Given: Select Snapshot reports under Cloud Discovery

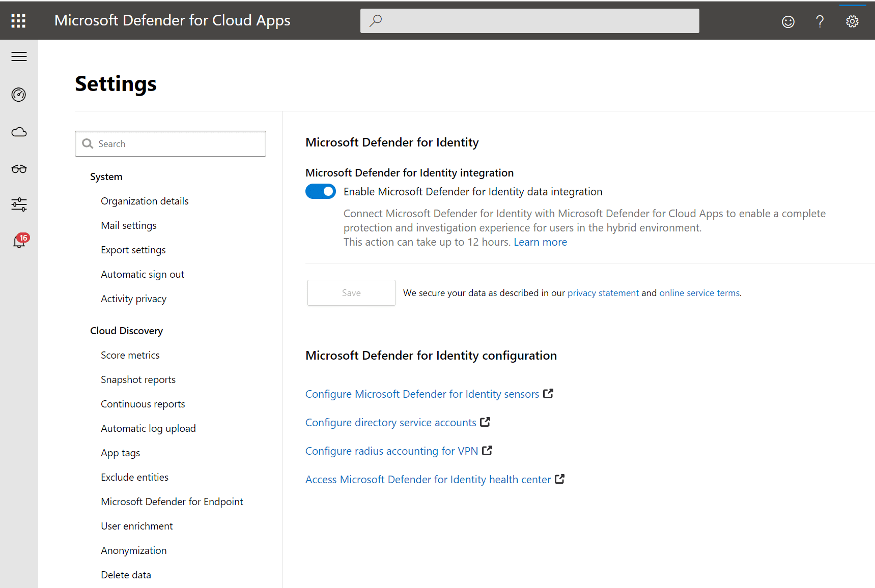Looking at the screenshot, I should click(138, 379).
